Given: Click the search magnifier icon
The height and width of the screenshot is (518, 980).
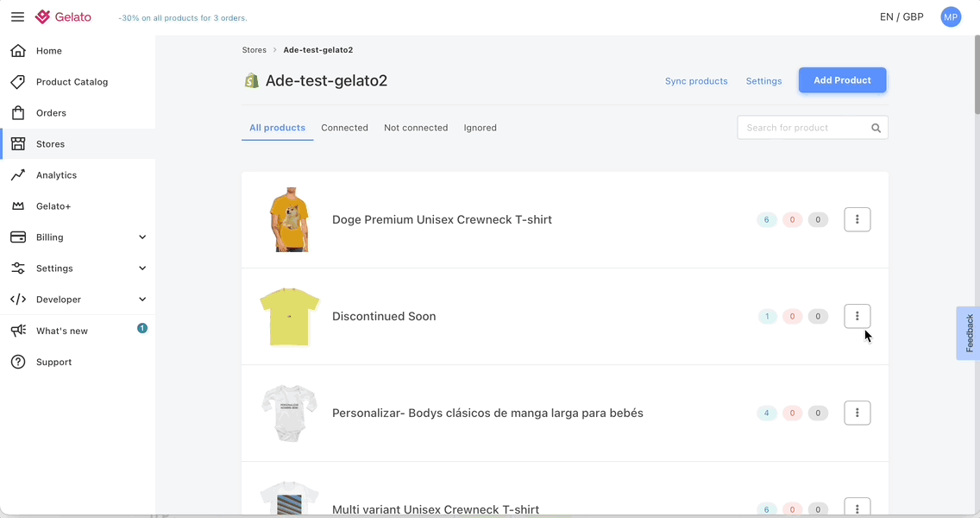Looking at the screenshot, I should [x=876, y=128].
